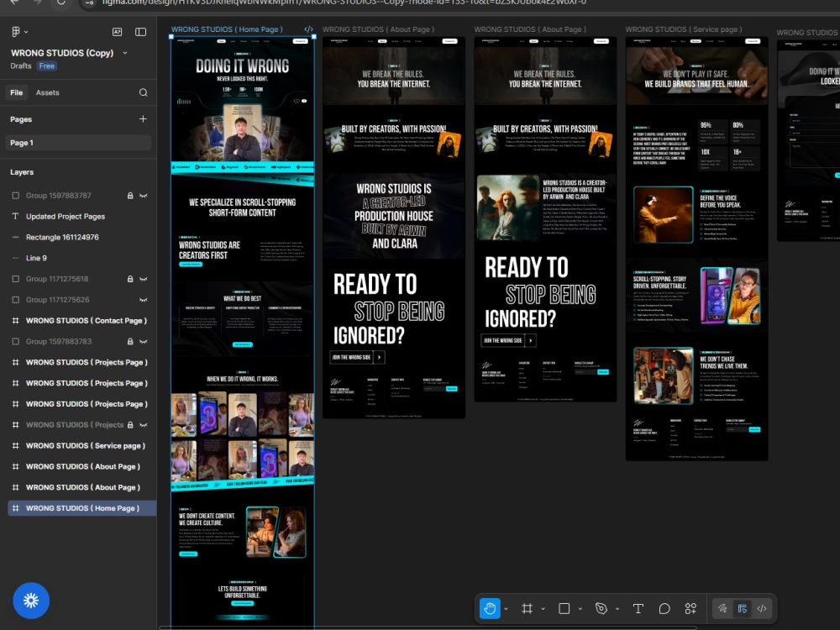Viewport: 840px width, 630px height.
Task: Click lock icon on Group 1171275618
Action: pos(129,279)
